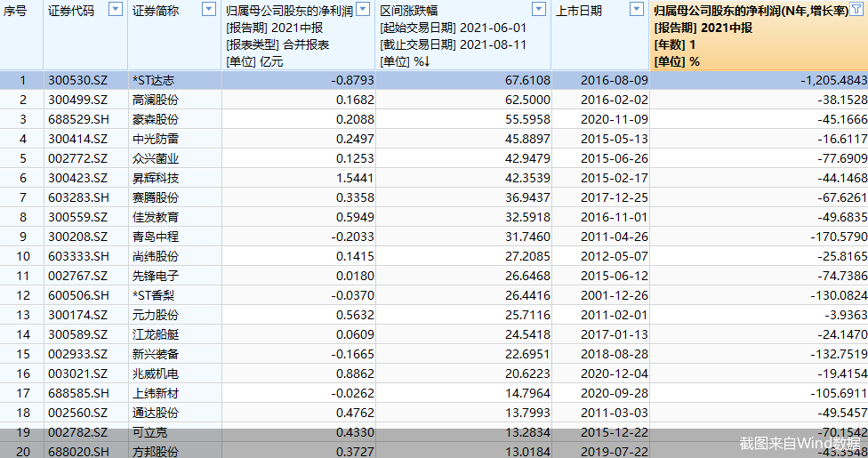The height and width of the screenshot is (458, 868).
Task: Click the security name 青岛中程
Action: [x=156, y=237]
